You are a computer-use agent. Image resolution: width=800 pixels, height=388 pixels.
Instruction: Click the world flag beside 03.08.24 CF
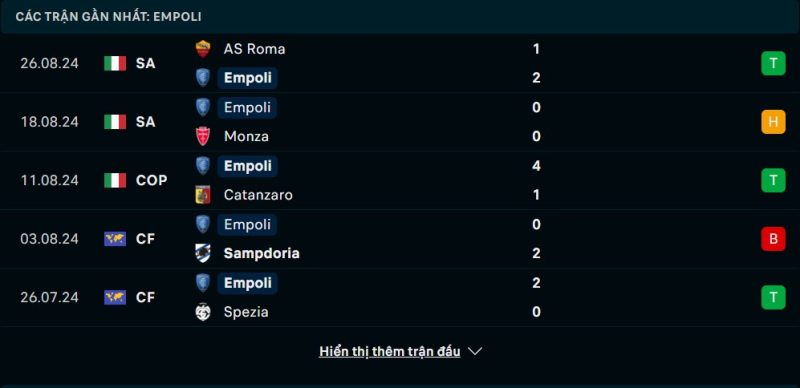115,239
